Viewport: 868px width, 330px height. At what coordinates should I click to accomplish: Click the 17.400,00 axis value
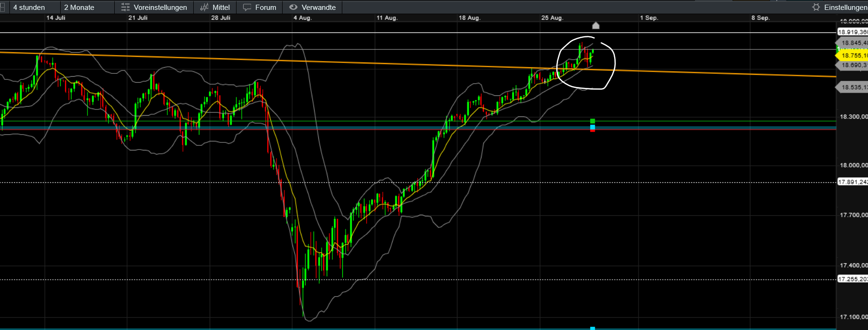853,265
